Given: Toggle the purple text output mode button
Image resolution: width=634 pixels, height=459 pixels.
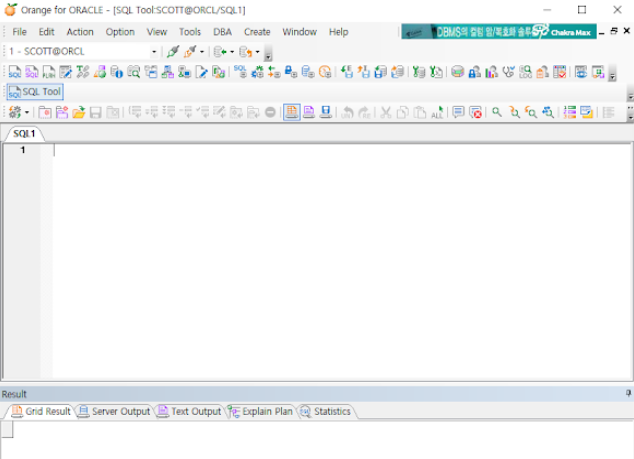Looking at the screenshot, I should [x=309, y=112].
